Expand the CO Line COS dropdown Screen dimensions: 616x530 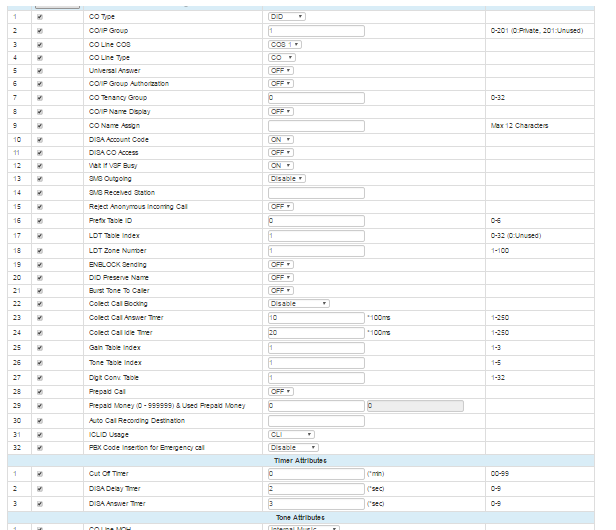tap(285, 44)
